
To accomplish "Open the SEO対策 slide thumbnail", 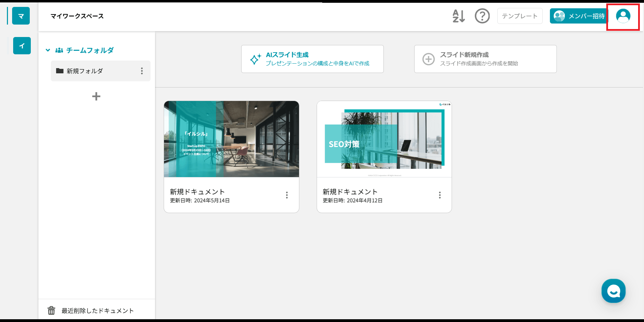I will pyautogui.click(x=384, y=139).
